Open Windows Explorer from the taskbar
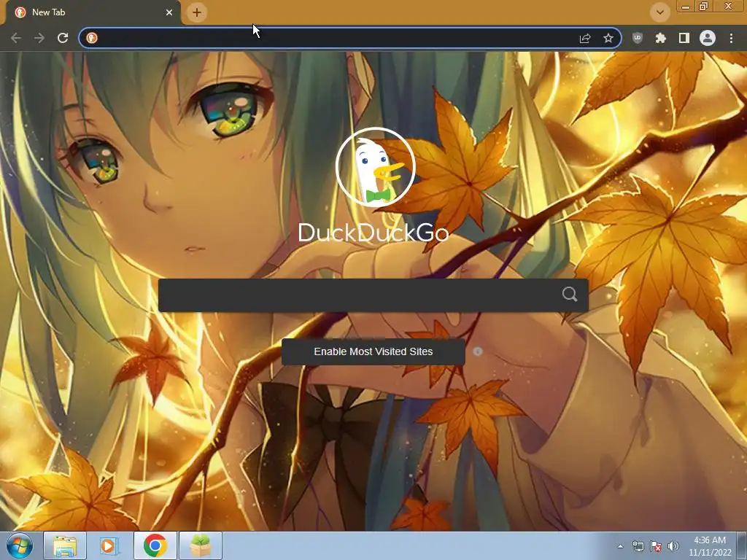 click(65, 545)
